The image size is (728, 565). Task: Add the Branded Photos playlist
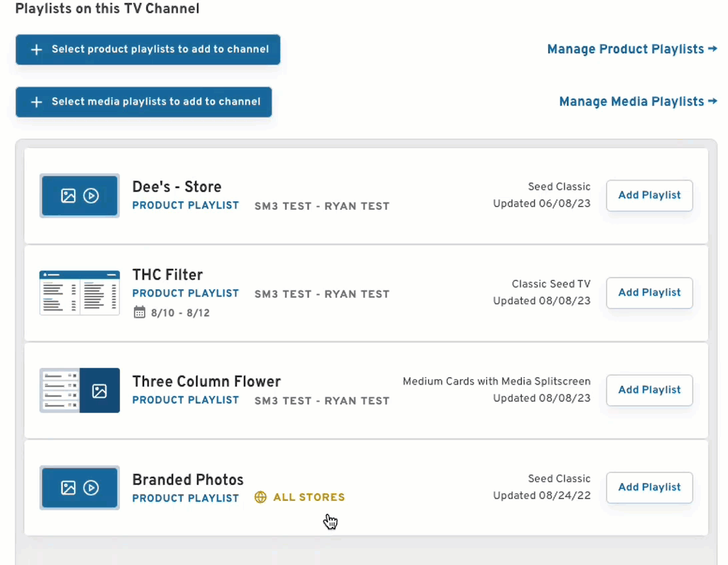point(649,487)
